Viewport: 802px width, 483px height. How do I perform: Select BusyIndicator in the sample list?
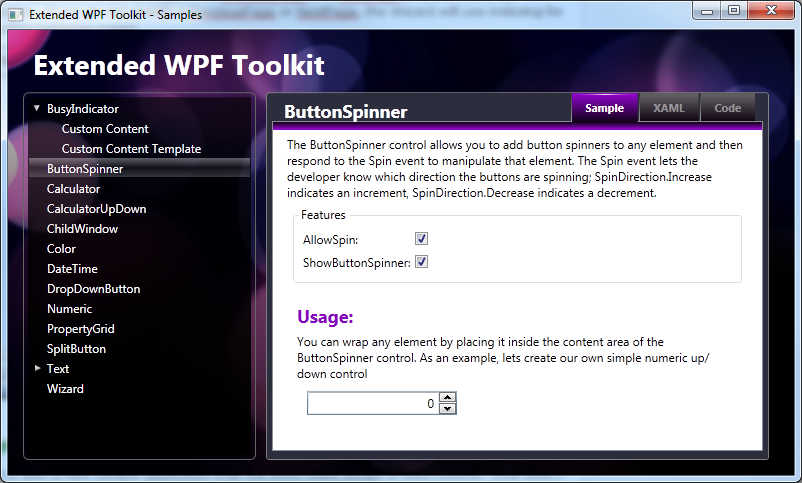point(83,109)
